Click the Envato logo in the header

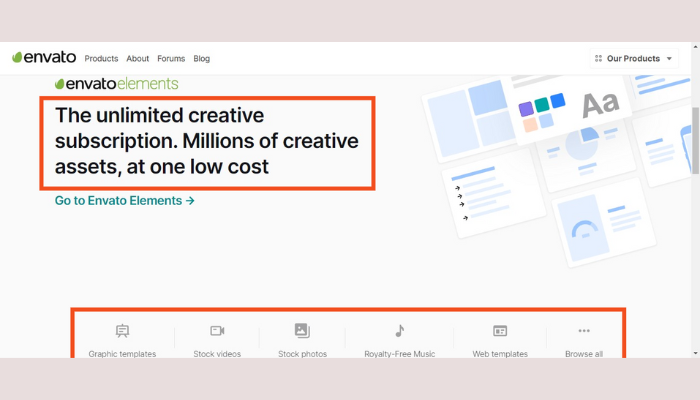[x=44, y=57]
